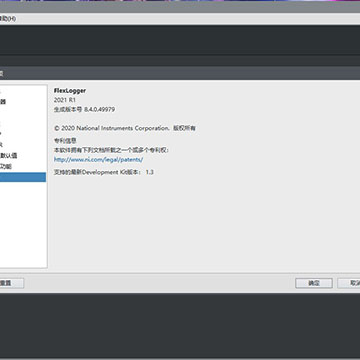360x360 pixels.
Task: Click the FlexLogger product name text
Action: [70, 91]
